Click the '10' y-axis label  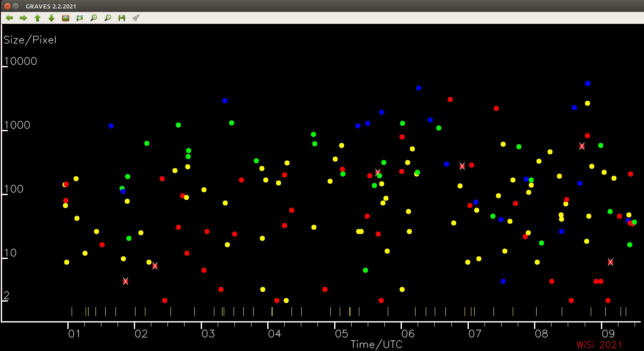10,253
